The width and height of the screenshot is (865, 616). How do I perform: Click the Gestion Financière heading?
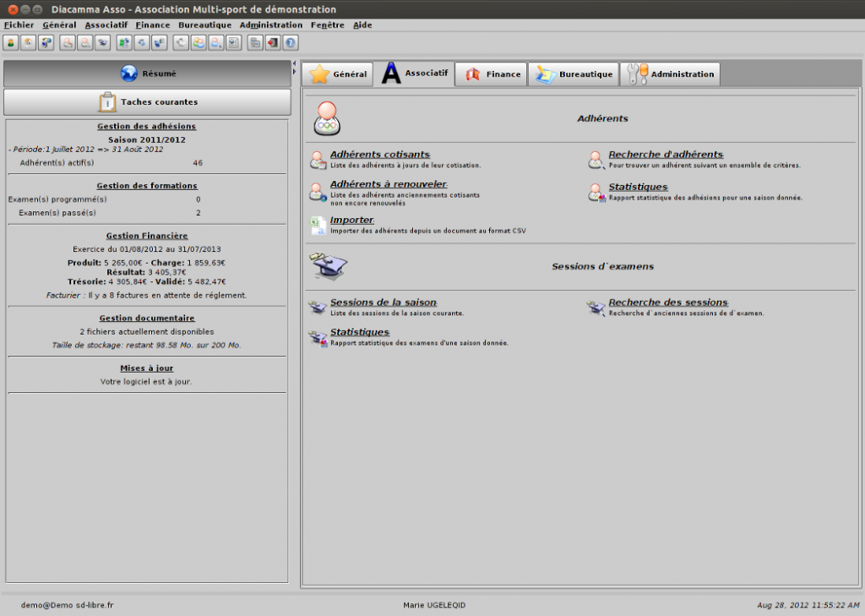tap(147, 236)
